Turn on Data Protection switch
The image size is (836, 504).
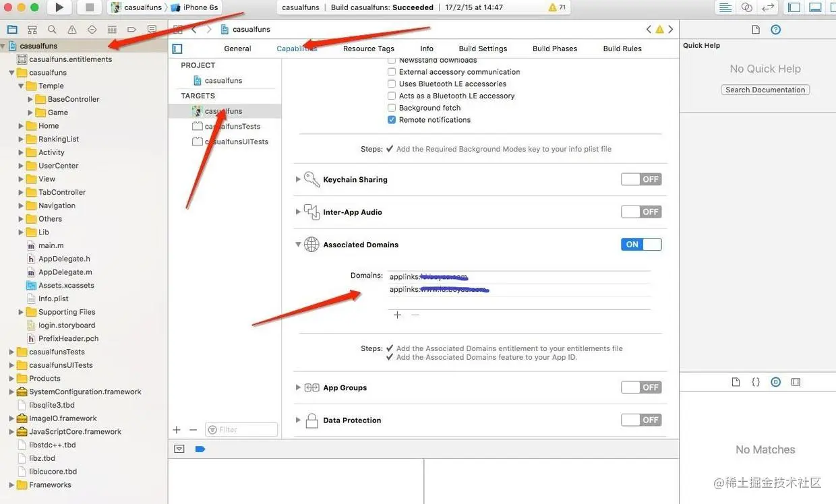(641, 420)
